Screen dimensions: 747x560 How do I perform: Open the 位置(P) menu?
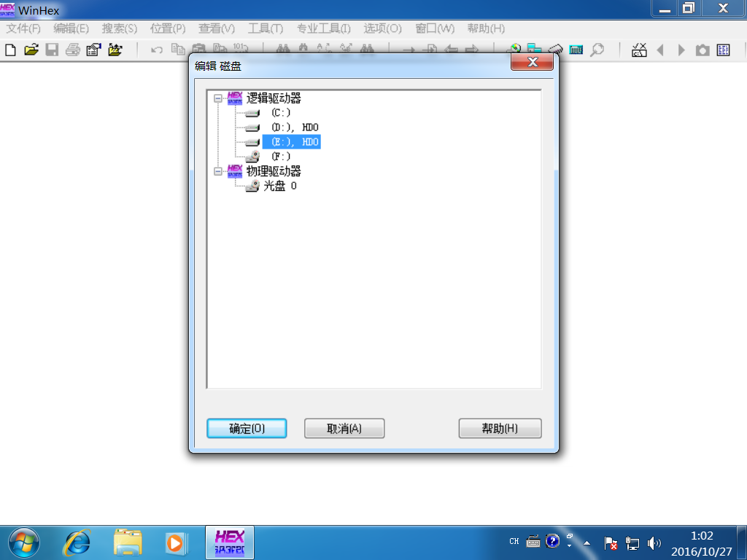168,28
